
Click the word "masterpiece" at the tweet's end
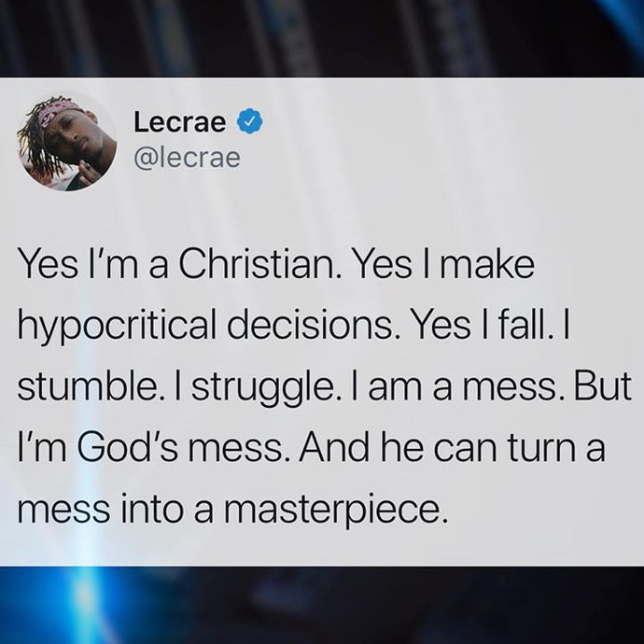click(x=336, y=511)
